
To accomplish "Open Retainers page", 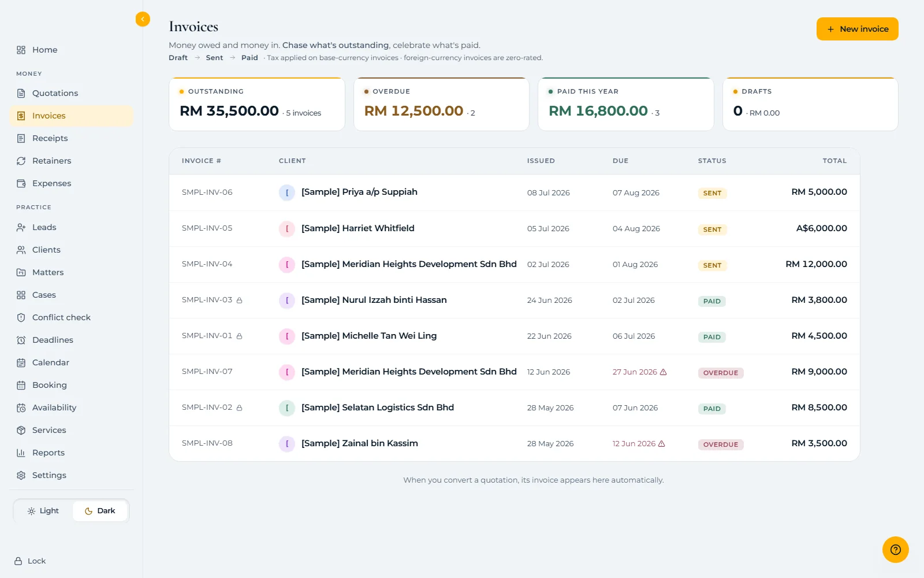I will (x=72, y=161).
